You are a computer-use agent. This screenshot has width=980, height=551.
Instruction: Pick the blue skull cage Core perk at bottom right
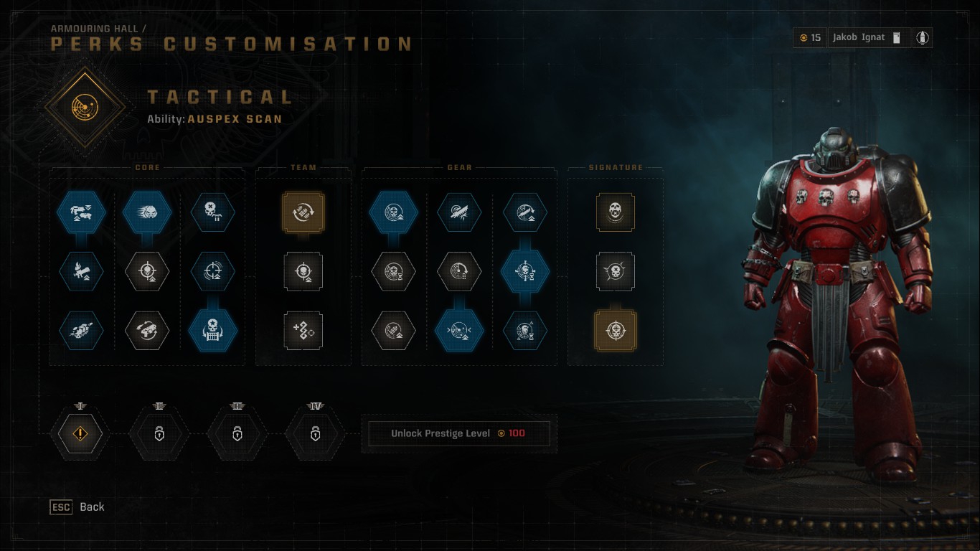(x=213, y=331)
